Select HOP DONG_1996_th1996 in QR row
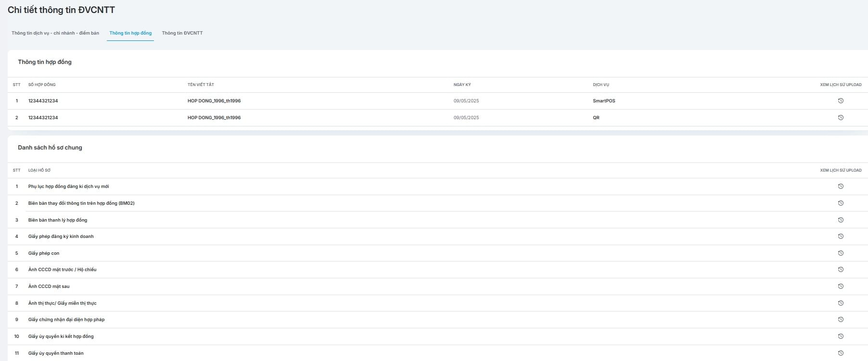Screen dimensions: 868x361 click(x=214, y=118)
